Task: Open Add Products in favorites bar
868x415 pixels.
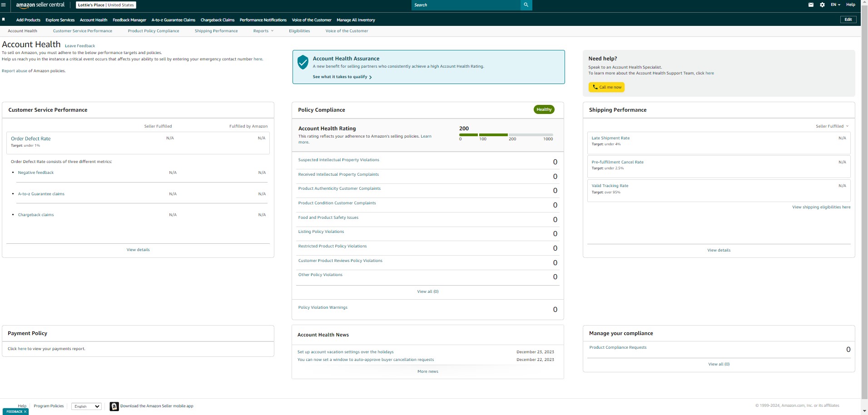Action: [x=28, y=20]
